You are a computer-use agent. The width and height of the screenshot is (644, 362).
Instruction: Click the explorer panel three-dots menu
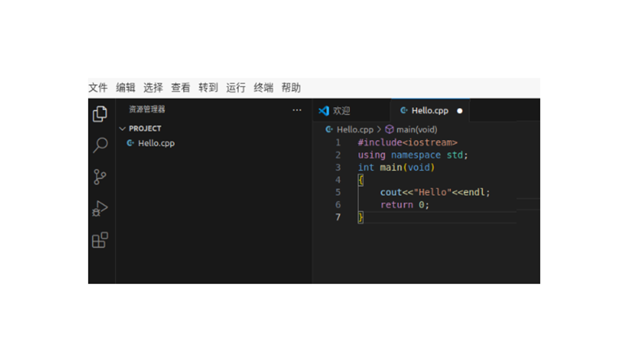pyautogui.click(x=297, y=110)
